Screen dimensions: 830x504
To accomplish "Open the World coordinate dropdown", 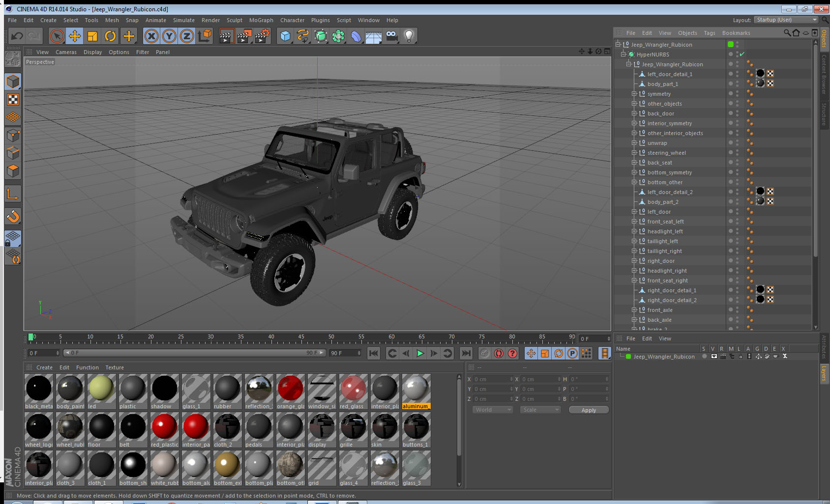I will click(493, 410).
